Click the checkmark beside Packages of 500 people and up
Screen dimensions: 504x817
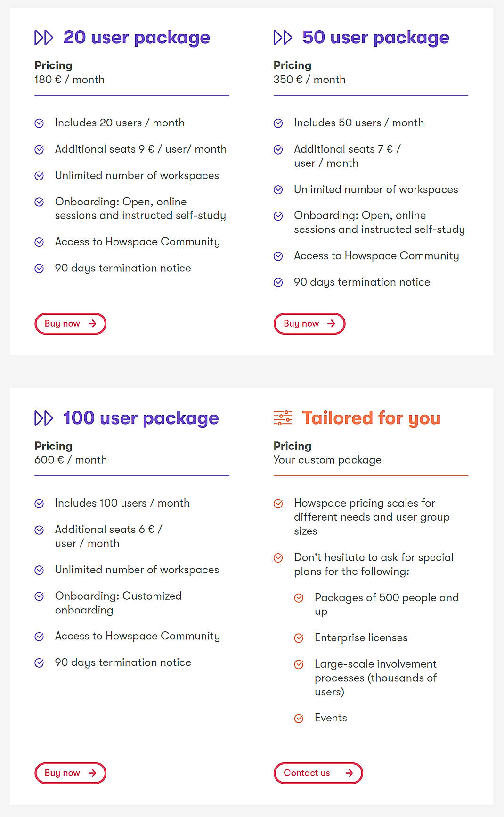point(299,598)
